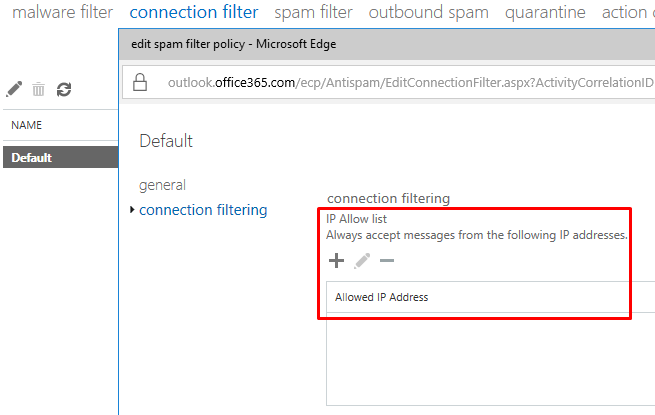This screenshot has height=415, width=655.
Task: Click the edit pencil icon above NAME column
Action: 14,89
